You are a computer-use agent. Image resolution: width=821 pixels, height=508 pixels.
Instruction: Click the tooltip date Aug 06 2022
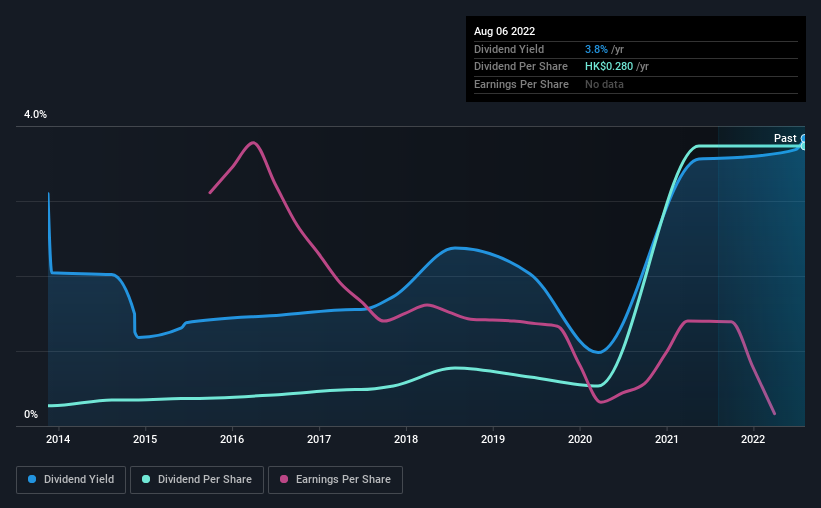tap(505, 31)
